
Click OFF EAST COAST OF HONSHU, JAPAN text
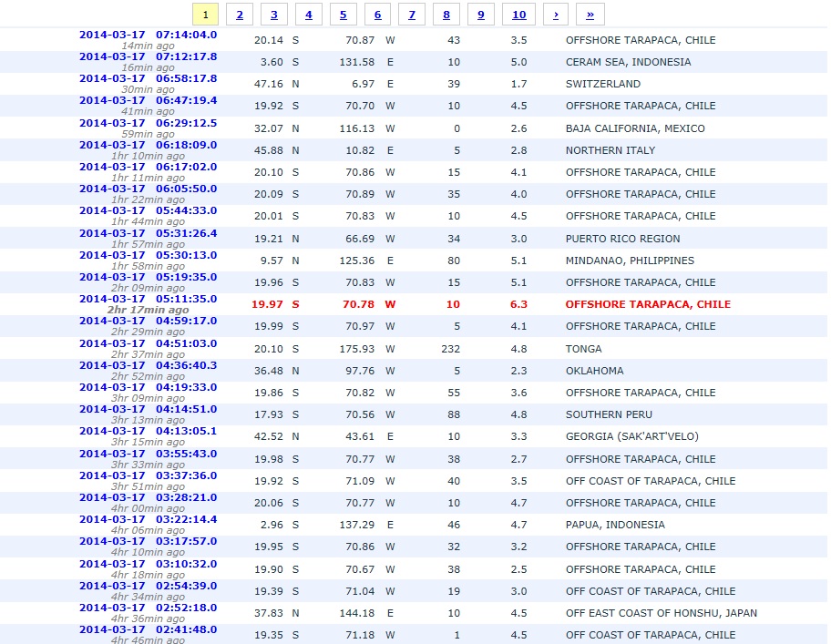pyautogui.click(x=661, y=613)
